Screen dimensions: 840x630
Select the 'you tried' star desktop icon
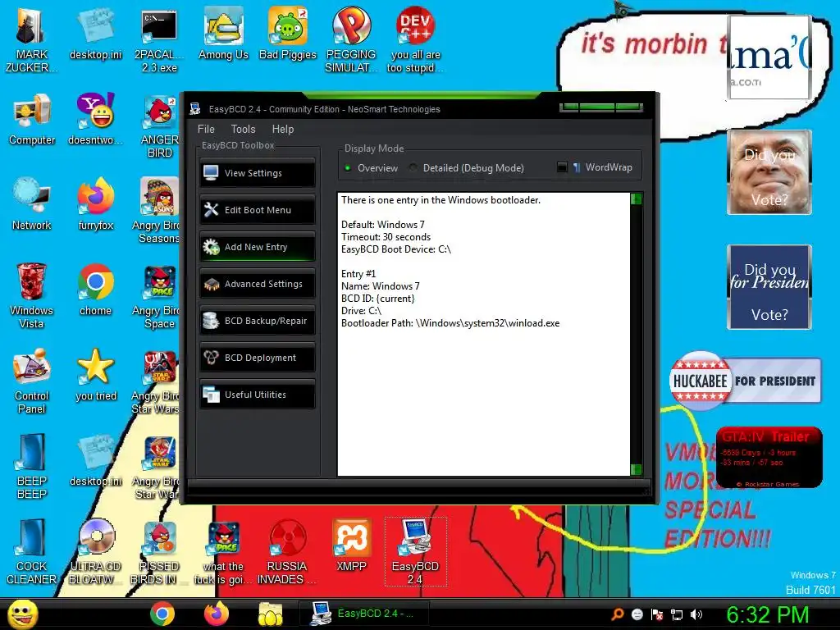point(95,374)
